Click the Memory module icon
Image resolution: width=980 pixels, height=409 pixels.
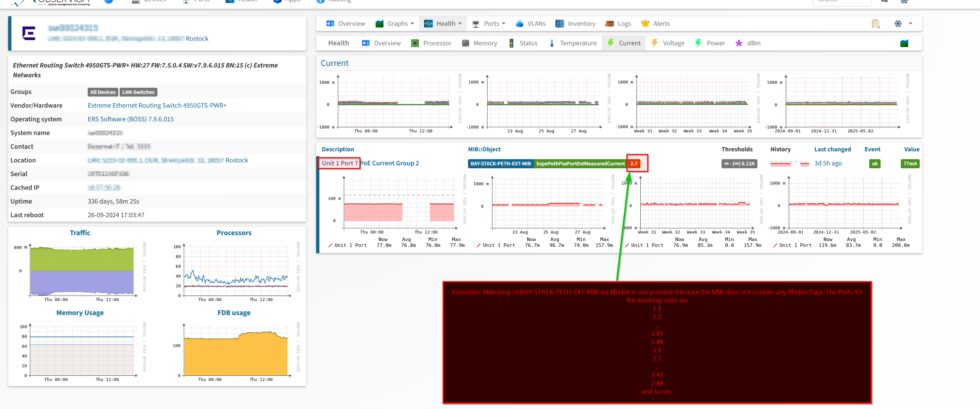coord(465,43)
